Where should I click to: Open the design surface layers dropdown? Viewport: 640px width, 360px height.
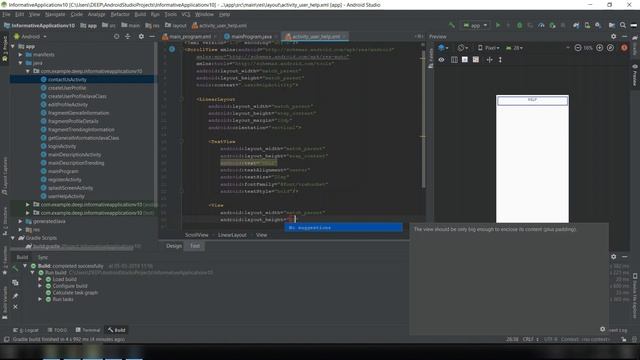click(x=443, y=48)
